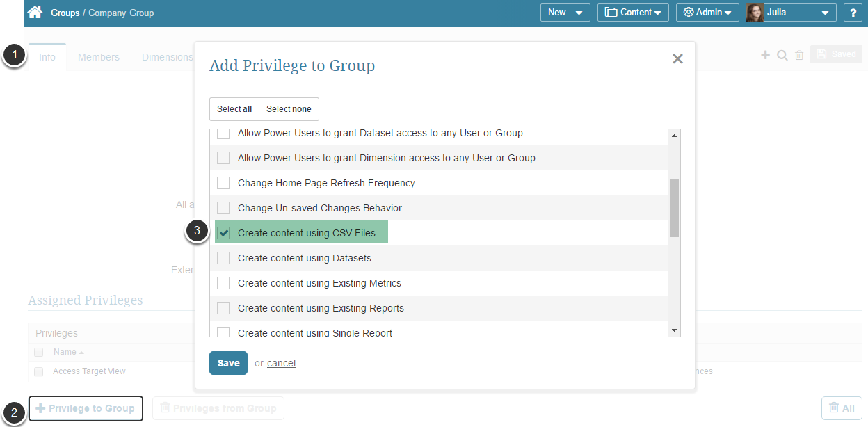Open the Content folder menu
This screenshot has height=427, width=868.
(632, 12)
